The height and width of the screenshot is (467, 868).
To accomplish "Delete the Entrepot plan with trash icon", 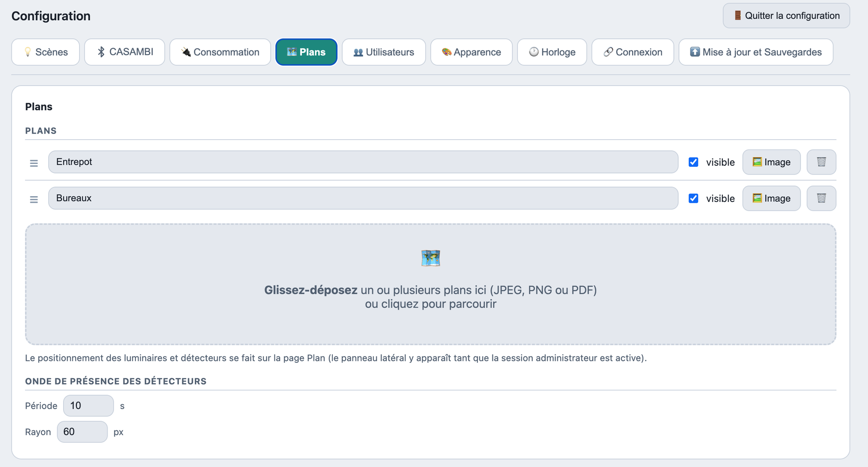I will 821,162.
